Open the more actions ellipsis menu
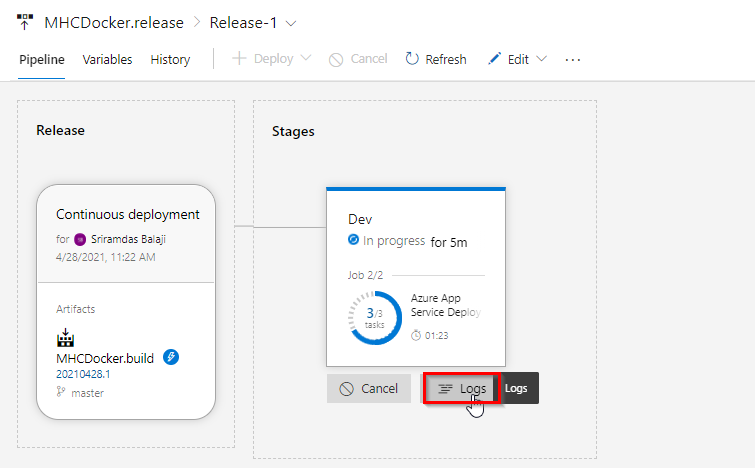Screen dimensions: 755x468 click(x=573, y=60)
